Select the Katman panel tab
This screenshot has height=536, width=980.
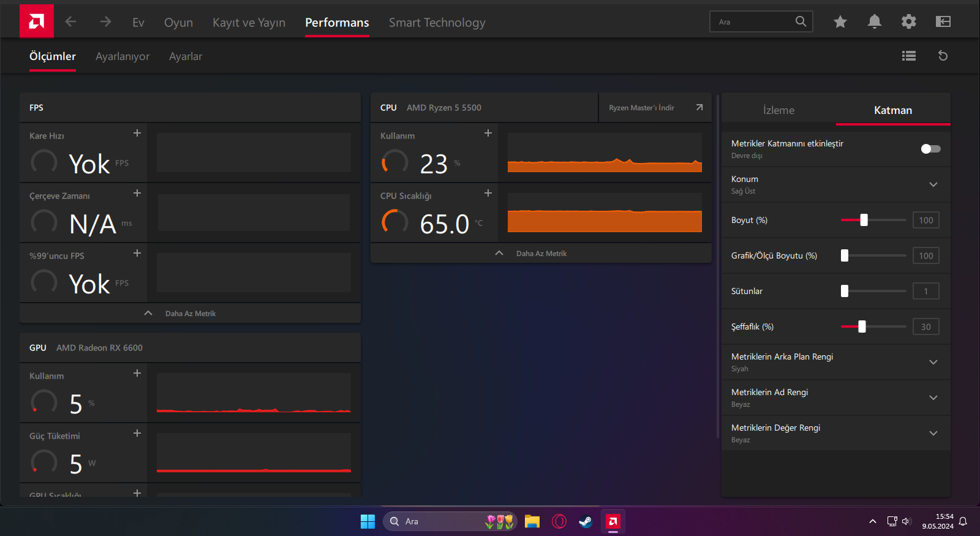[893, 110]
